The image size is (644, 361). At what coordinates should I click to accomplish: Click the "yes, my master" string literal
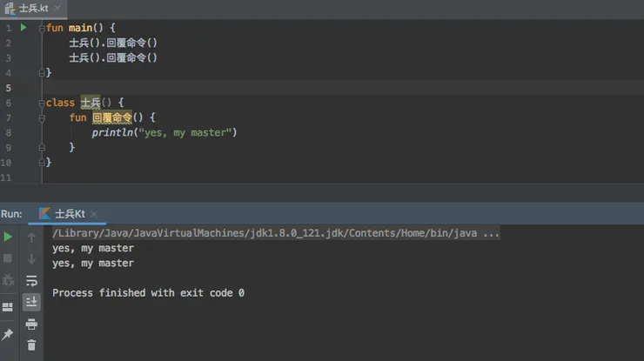point(185,132)
